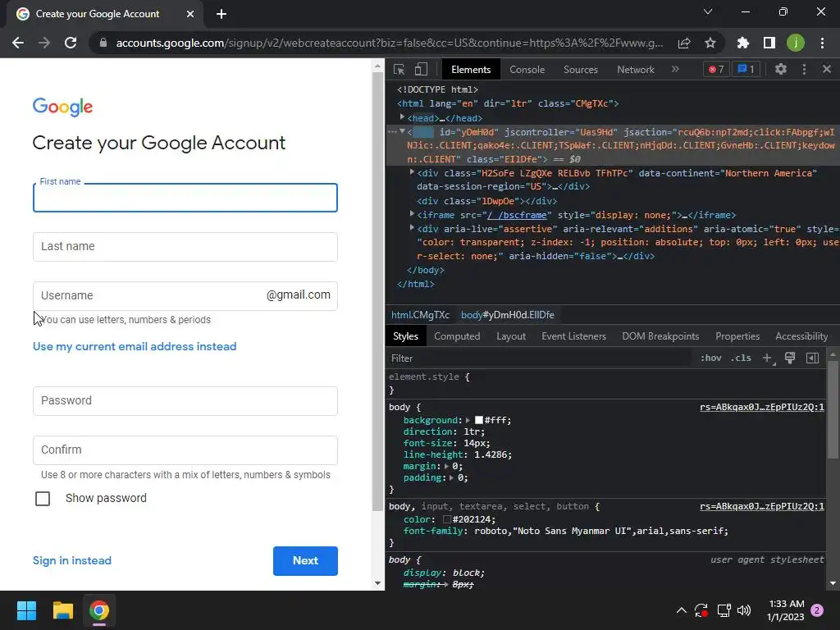This screenshot has height=630, width=840.
Task: Focus the Last name field
Action: pyautogui.click(x=185, y=246)
